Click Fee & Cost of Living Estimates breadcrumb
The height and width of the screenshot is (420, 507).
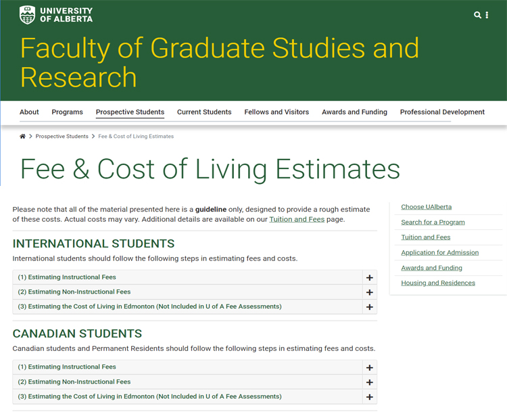136,136
